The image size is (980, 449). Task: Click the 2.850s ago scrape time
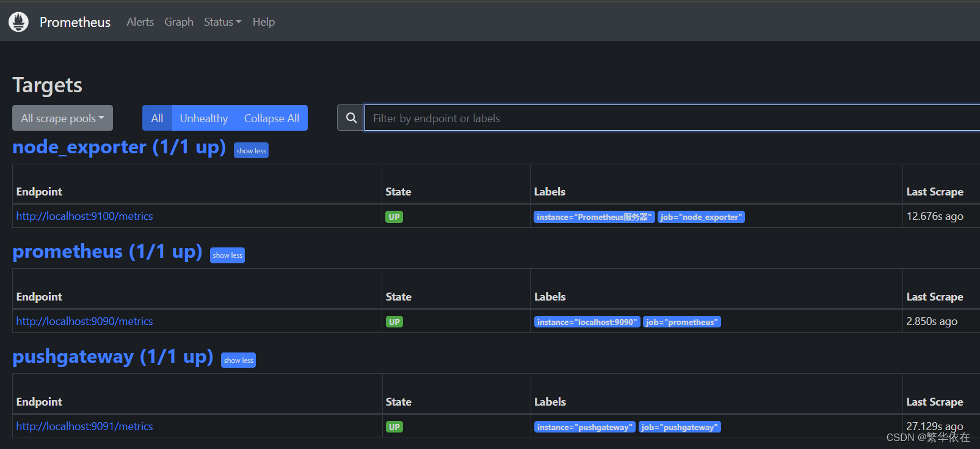(x=932, y=321)
